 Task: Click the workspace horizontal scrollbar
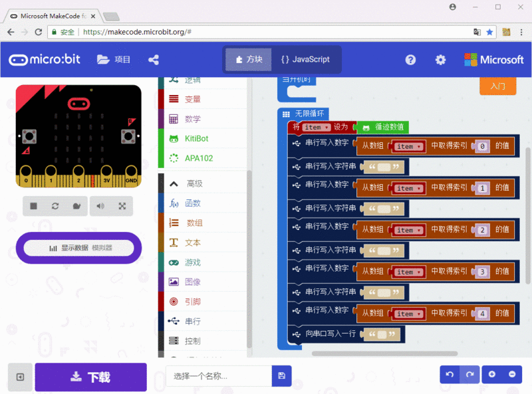[x=384, y=353]
